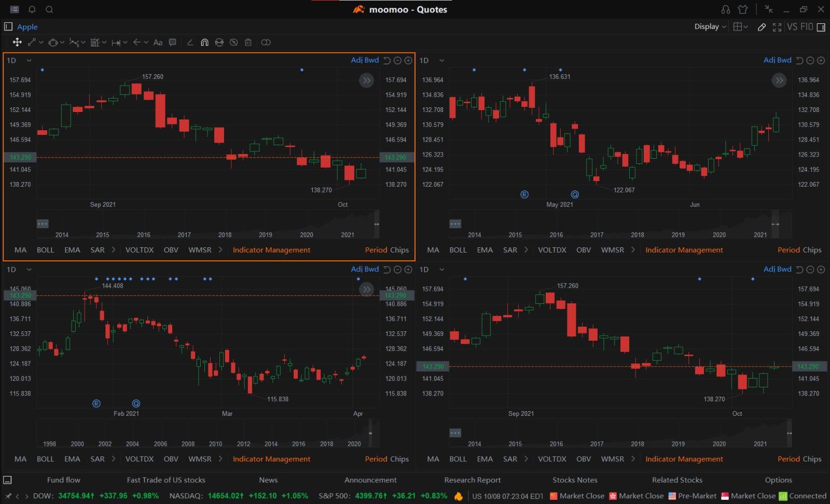Toggle the magnet snap mode
This screenshot has height=504, width=830.
(204, 43)
